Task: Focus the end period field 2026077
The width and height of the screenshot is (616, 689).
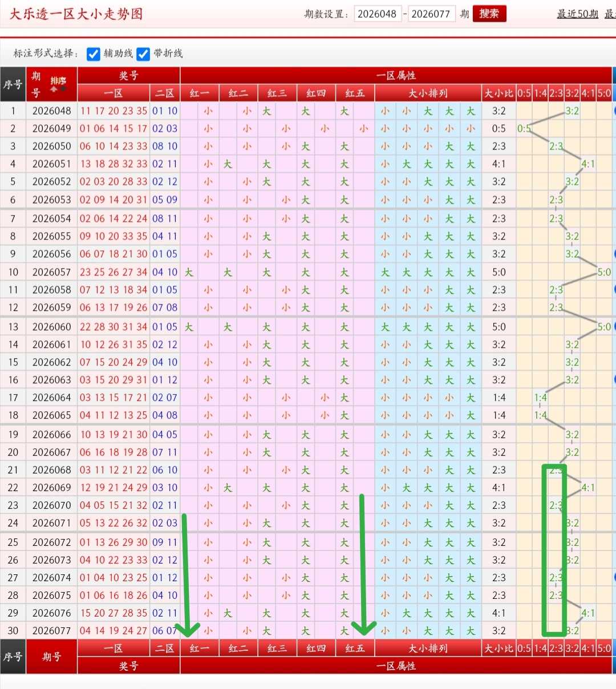Action: (431, 14)
